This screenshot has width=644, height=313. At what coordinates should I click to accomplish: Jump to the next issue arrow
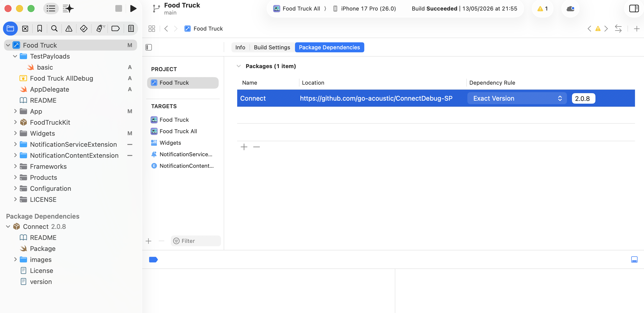606,29
